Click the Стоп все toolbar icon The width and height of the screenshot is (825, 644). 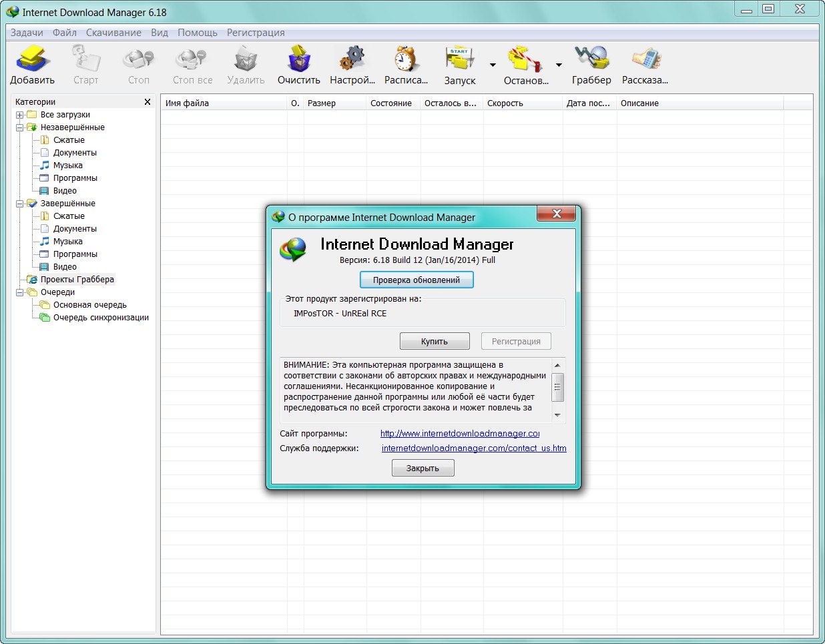(x=192, y=59)
